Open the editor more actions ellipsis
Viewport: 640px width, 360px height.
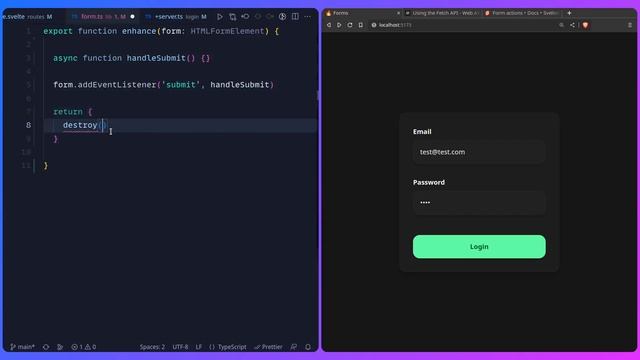307,17
